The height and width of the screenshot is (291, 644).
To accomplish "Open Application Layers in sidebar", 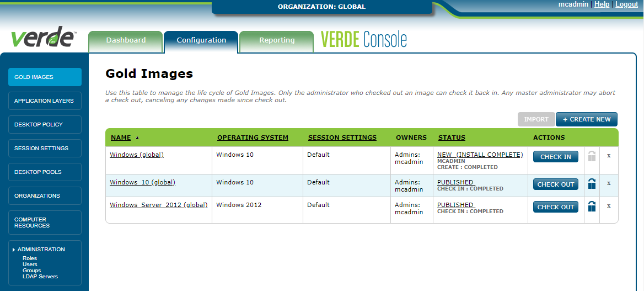I will pyautogui.click(x=45, y=101).
